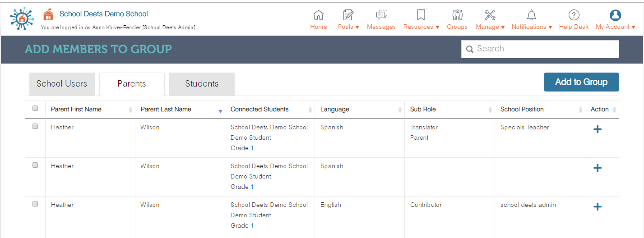Screen dimensions: 644x238
Task: Expand the My Account dropdown
Action: coord(615,27)
